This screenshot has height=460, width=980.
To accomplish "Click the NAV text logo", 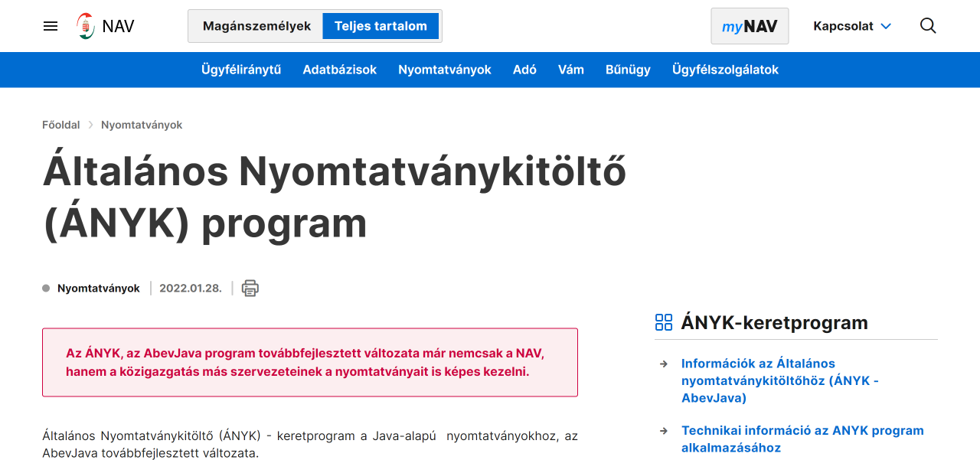I will coord(118,26).
